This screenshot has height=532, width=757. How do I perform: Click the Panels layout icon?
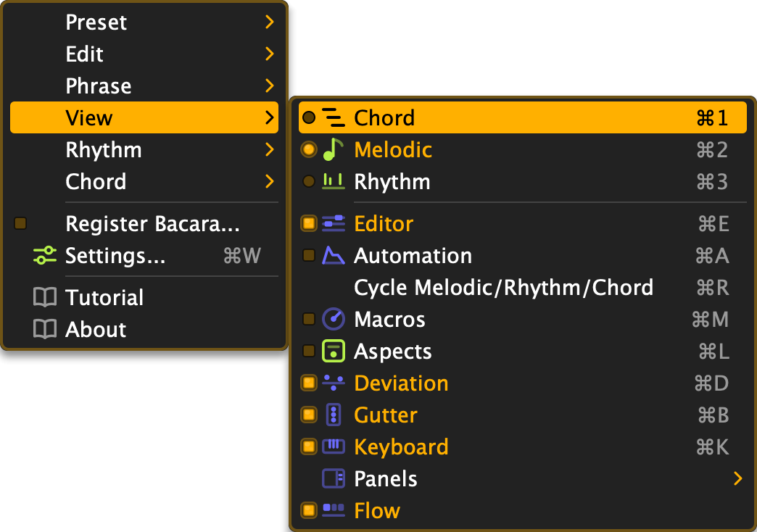click(333, 478)
